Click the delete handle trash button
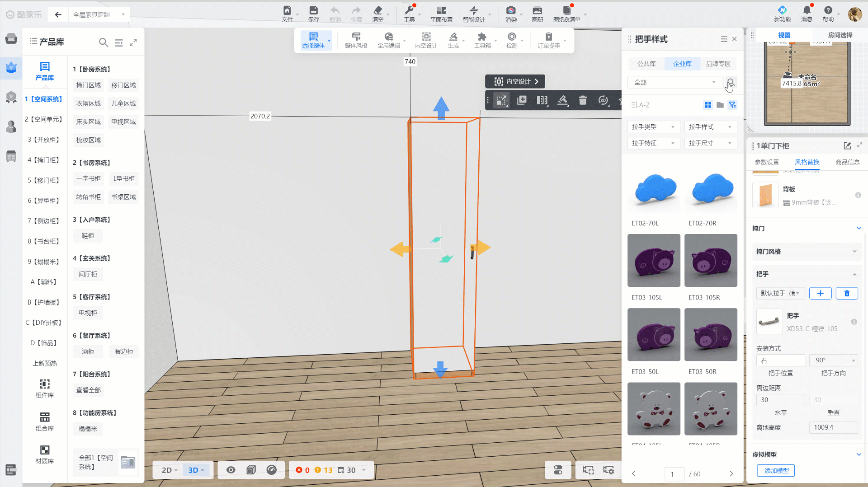868x487 pixels. tap(846, 293)
